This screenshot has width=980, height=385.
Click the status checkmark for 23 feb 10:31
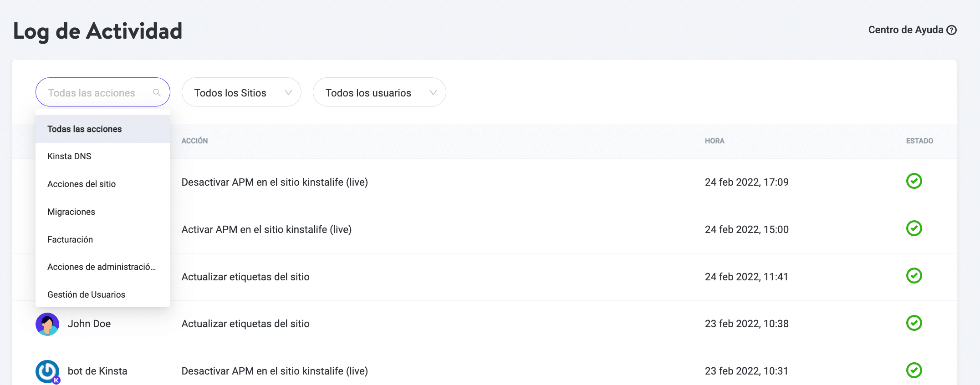coord(914,370)
